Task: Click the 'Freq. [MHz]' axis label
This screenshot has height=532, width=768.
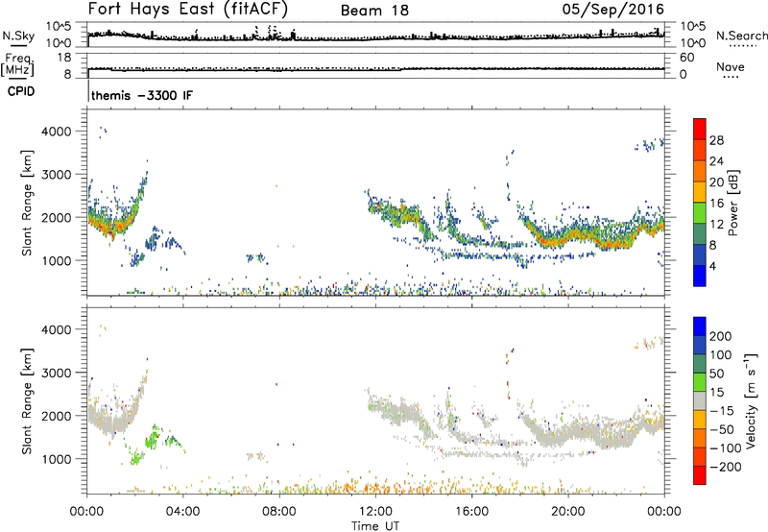Action: (18, 64)
